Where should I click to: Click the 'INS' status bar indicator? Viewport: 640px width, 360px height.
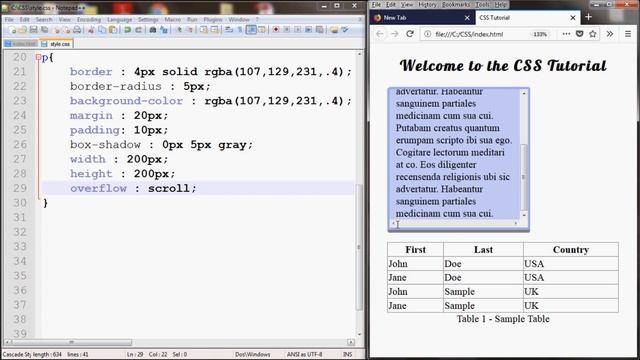coord(347,354)
